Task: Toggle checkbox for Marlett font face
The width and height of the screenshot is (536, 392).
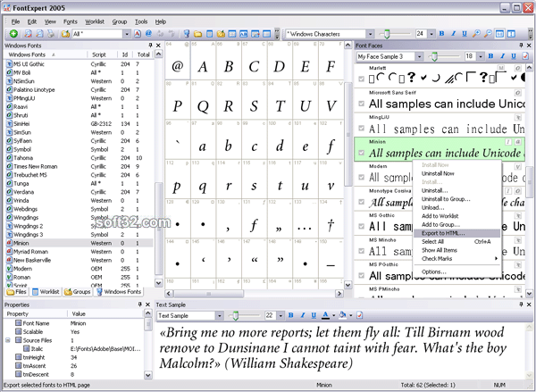Action: pyautogui.click(x=361, y=79)
